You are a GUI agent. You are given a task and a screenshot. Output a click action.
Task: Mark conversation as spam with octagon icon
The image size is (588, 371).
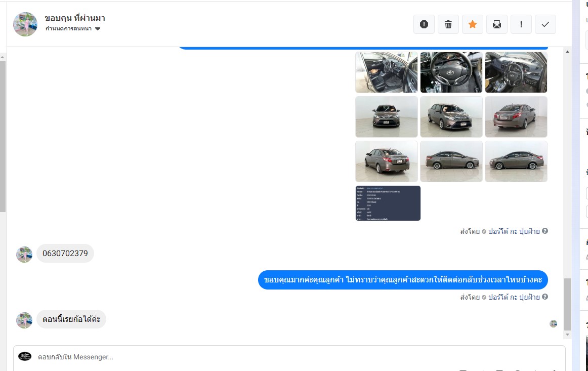pos(424,24)
